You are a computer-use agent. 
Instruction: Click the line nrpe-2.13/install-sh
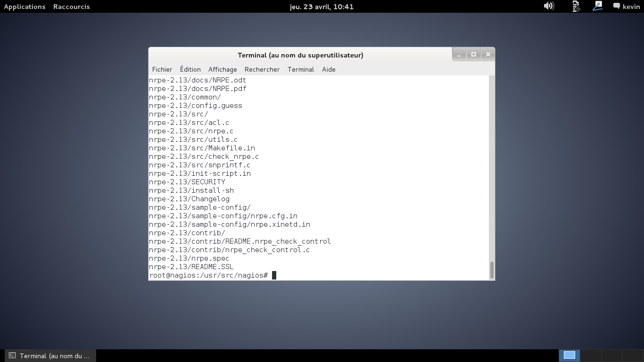pyautogui.click(x=191, y=190)
